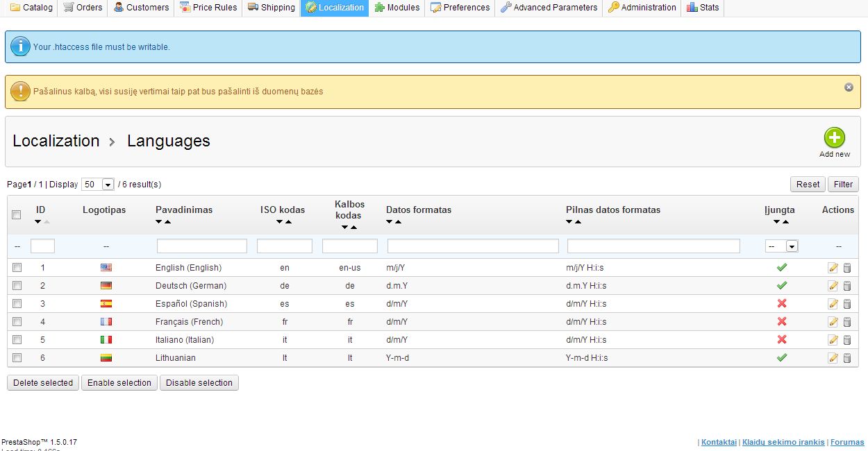868x451 pixels.
Task: Click edit pencil icon for English row
Action: click(833, 268)
